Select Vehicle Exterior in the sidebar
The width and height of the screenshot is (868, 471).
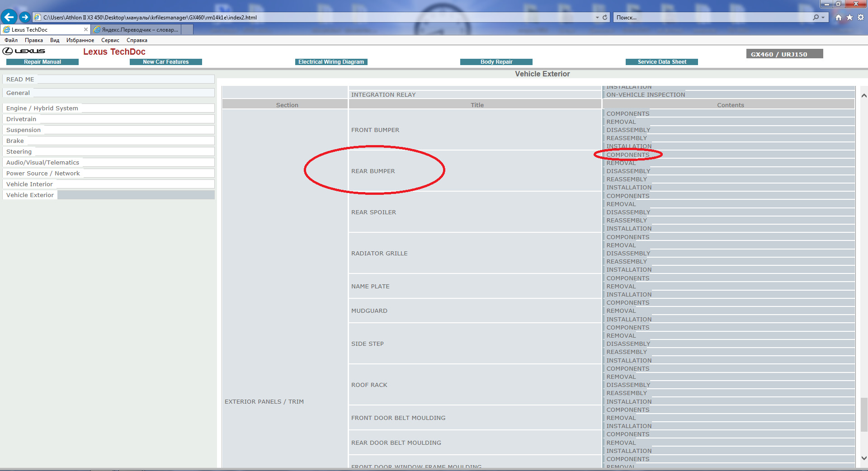coord(108,195)
